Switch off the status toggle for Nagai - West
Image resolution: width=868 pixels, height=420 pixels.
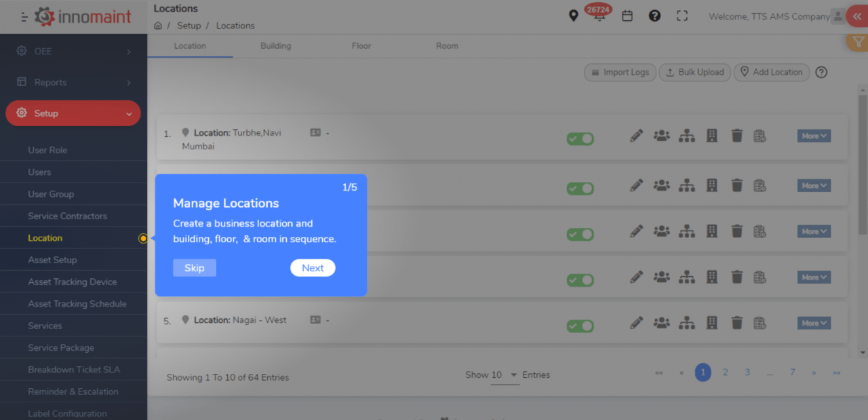click(x=580, y=326)
